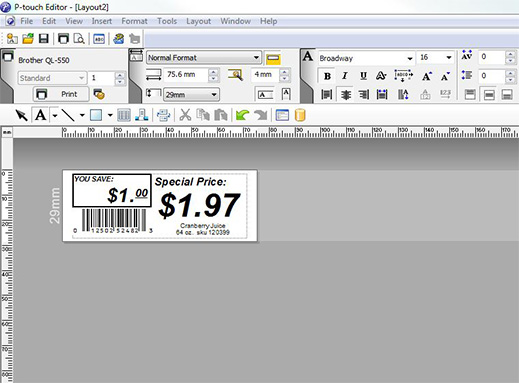Image resolution: width=519 pixels, height=383 pixels.
Task: Open a file with the folder icon
Action: (28, 39)
